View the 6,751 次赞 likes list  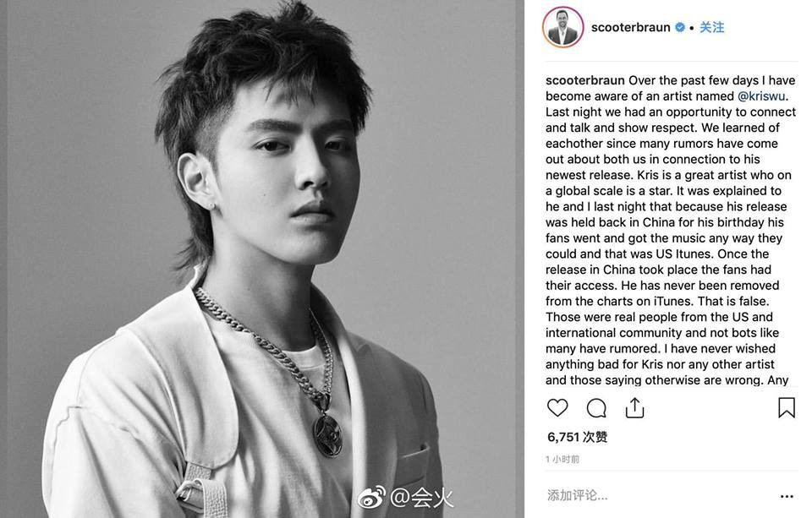(577, 437)
